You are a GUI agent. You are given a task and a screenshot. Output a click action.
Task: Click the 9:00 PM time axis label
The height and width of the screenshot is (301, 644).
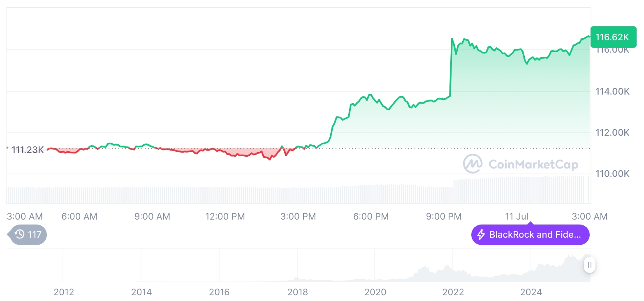(x=444, y=216)
